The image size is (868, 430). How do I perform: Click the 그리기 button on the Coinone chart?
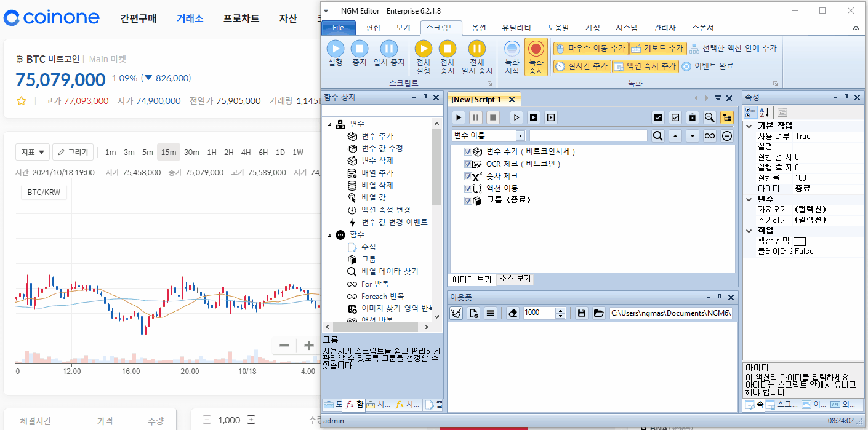tap(73, 152)
